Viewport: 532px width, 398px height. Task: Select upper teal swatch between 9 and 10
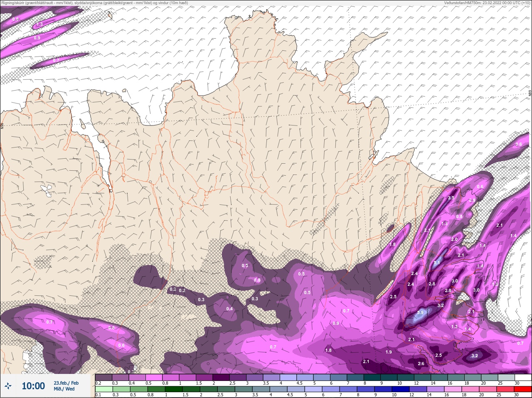[389, 378]
